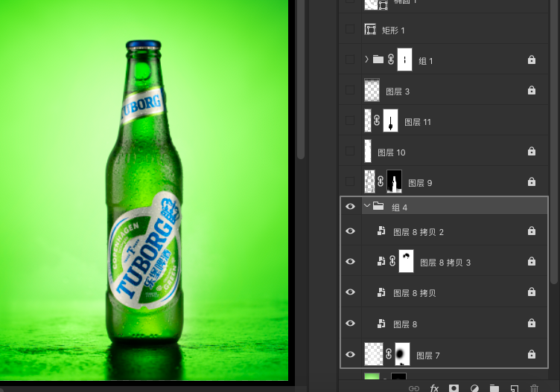This screenshot has width=560, height=392.
Task: Show the 矩形 1 layer
Action: (350, 29)
